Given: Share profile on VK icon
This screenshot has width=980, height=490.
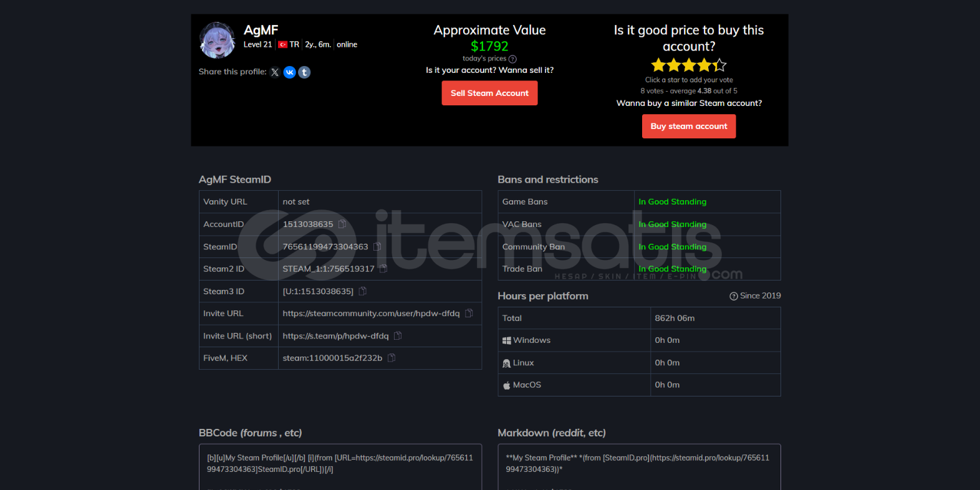Looking at the screenshot, I should point(290,72).
